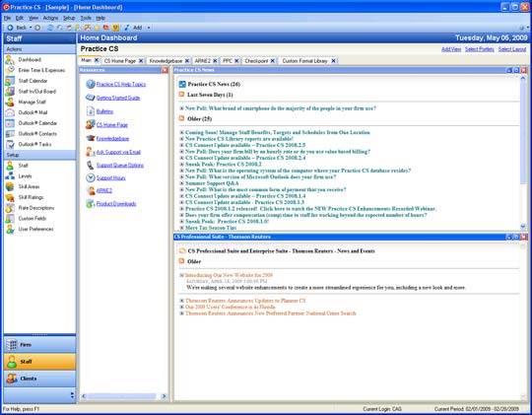532x415 pixels.
Task: Click Select Layout link
Action: coord(512,49)
